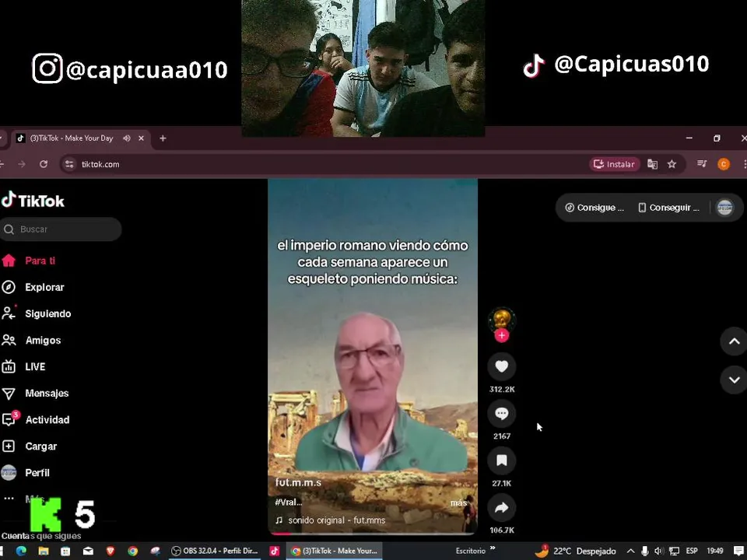Close the TikTok browser tab
Screen dimensions: 747x560
point(141,138)
